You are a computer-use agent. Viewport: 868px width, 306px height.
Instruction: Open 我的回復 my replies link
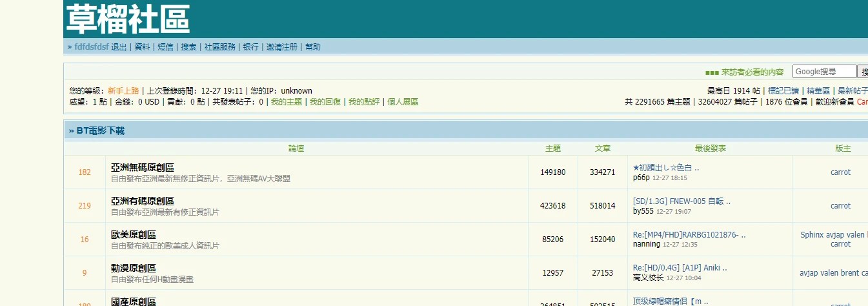(325, 102)
